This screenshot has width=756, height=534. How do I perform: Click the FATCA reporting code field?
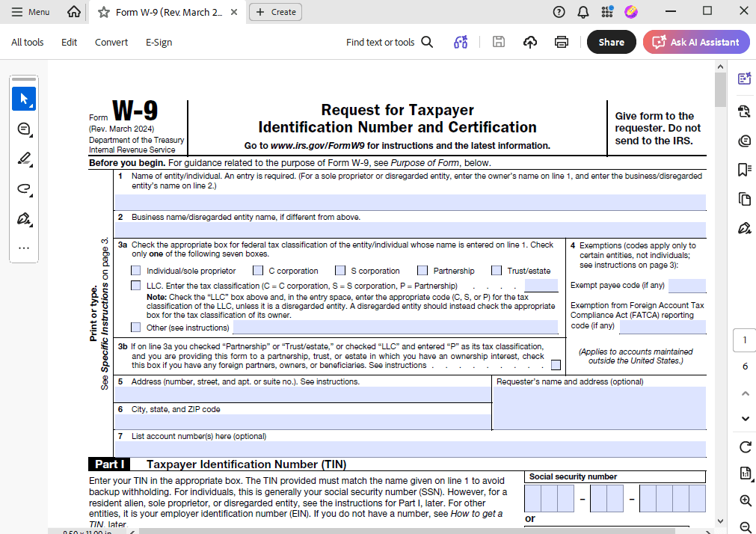(x=663, y=327)
